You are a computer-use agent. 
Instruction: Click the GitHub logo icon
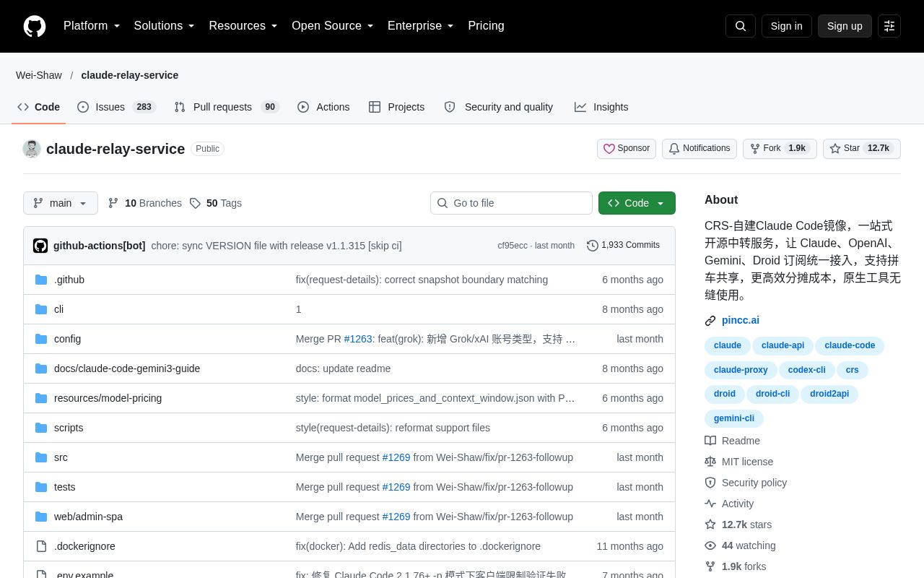[35, 26]
